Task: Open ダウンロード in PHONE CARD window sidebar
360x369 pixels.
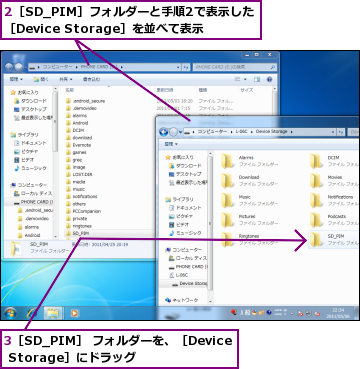Action: [x=30, y=101]
